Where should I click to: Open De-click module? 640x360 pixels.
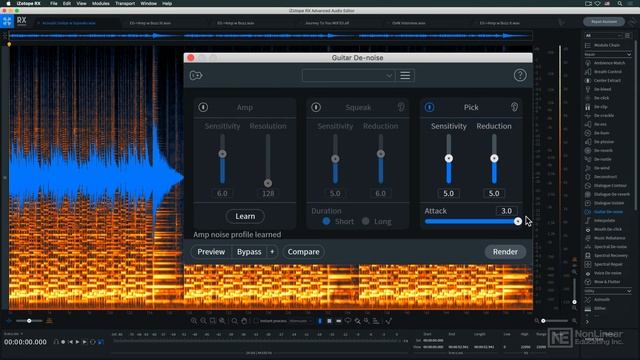(x=597, y=98)
